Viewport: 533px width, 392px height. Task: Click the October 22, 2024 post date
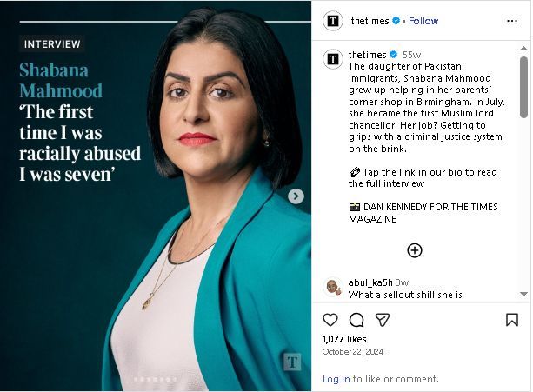coord(352,352)
